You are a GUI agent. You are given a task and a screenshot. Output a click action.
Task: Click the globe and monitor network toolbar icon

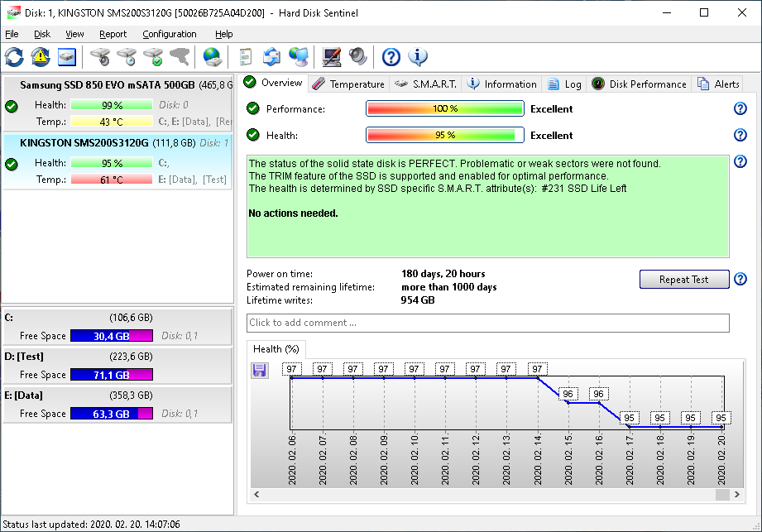click(x=299, y=57)
